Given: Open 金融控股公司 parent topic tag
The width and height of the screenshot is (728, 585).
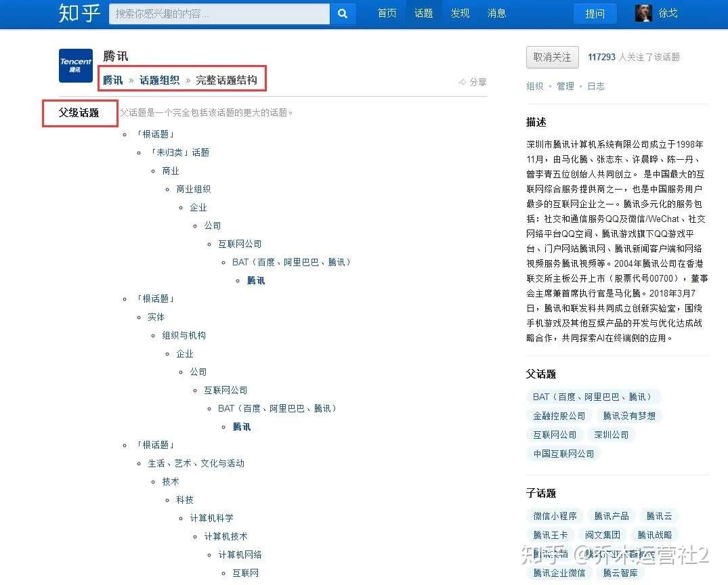Looking at the screenshot, I should (x=559, y=416).
